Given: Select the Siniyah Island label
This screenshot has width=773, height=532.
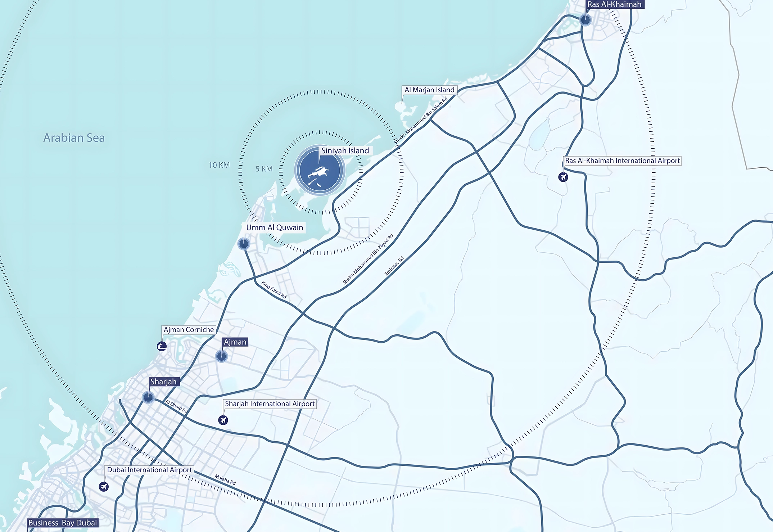Looking at the screenshot, I should (x=345, y=150).
